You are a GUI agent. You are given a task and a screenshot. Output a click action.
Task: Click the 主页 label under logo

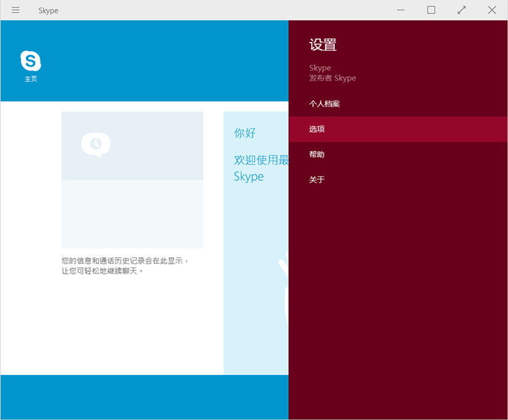[x=30, y=79]
